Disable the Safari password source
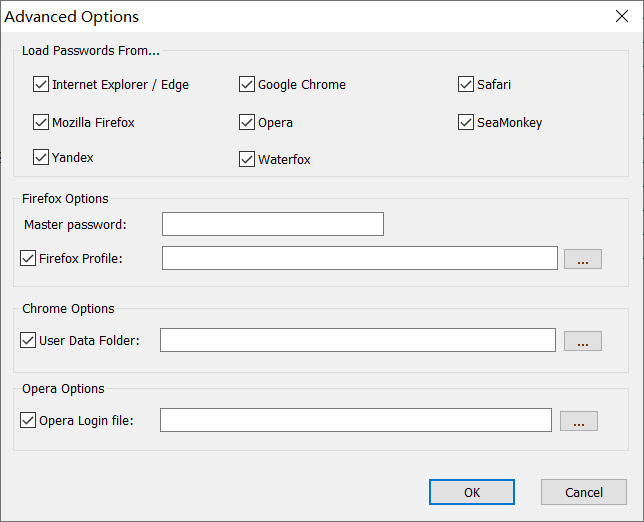The image size is (644, 522). (x=466, y=85)
